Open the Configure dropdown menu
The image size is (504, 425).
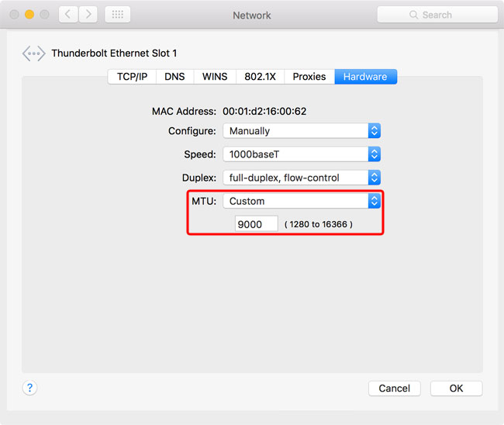click(301, 131)
